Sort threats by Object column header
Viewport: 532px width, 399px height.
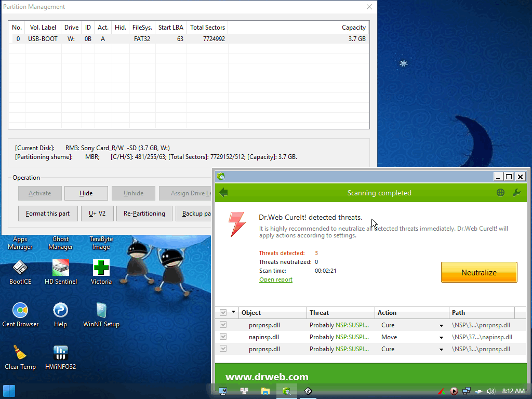pyautogui.click(x=273, y=312)
